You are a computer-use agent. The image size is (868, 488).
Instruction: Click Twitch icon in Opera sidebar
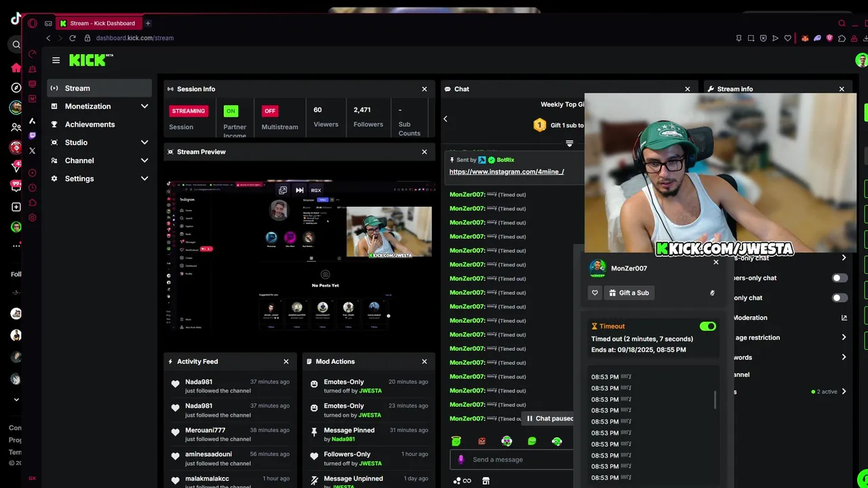(32, 136)
